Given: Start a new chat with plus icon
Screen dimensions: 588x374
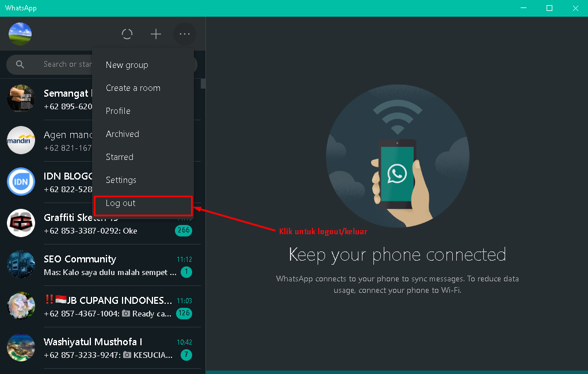Looking at the screenshot, I should [155, 34].
